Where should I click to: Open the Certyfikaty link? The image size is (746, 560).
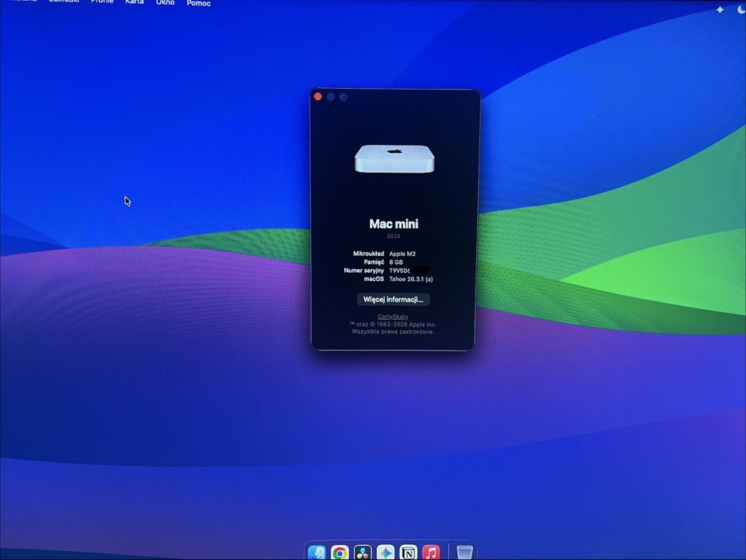[393, 317]
